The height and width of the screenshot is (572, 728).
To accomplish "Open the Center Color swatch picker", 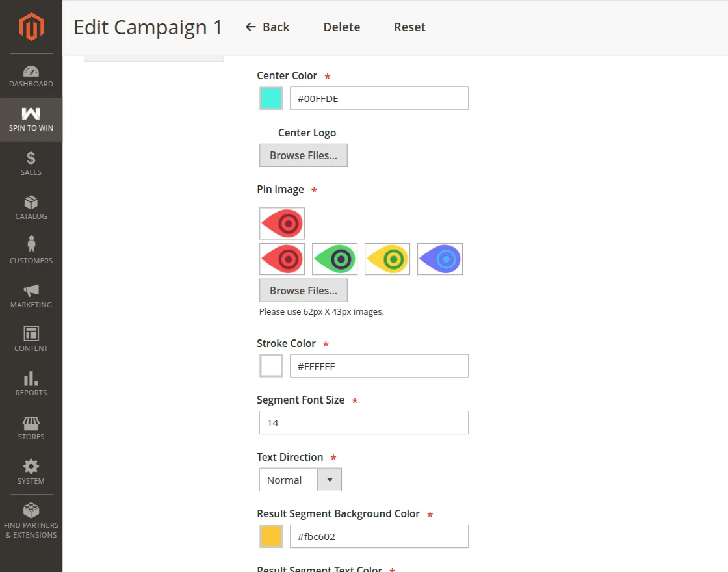I will tap(270, 97).
